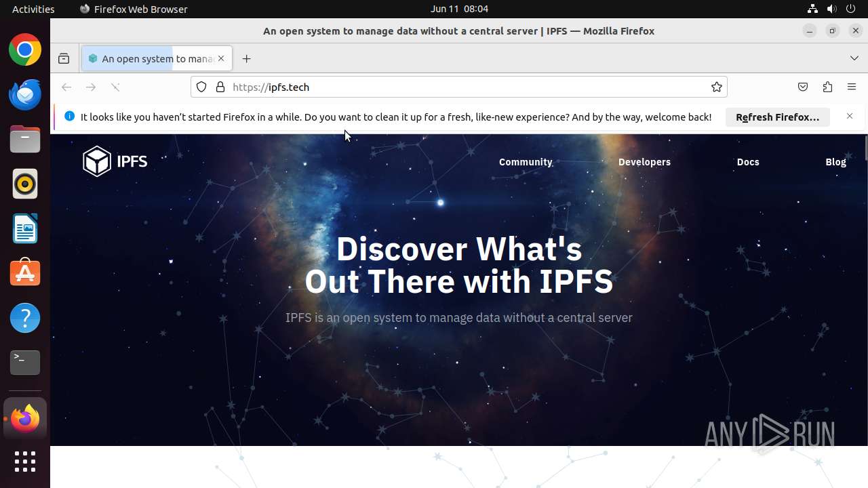This screenshot has width=868, height=488.
Task: Open Firefox application hamburger menu
Action: pos(852,87)
